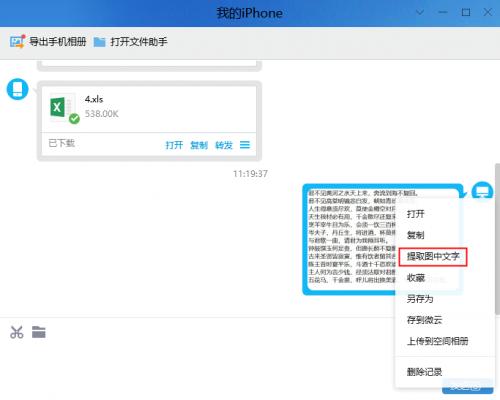Choose 另存为 in the context menu

(x=420, y=299)
